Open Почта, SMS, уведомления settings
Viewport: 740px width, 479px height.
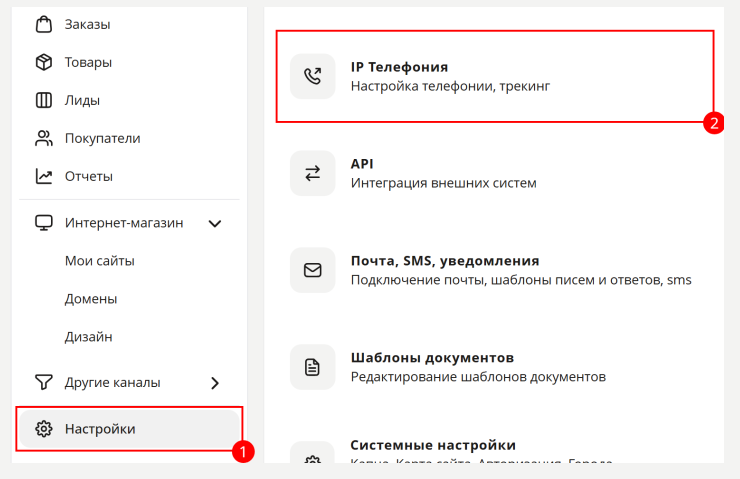(x=445, y=261)
